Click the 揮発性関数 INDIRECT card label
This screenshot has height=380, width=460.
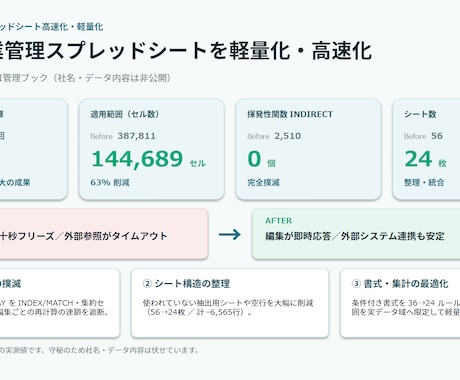click(290, 114)
